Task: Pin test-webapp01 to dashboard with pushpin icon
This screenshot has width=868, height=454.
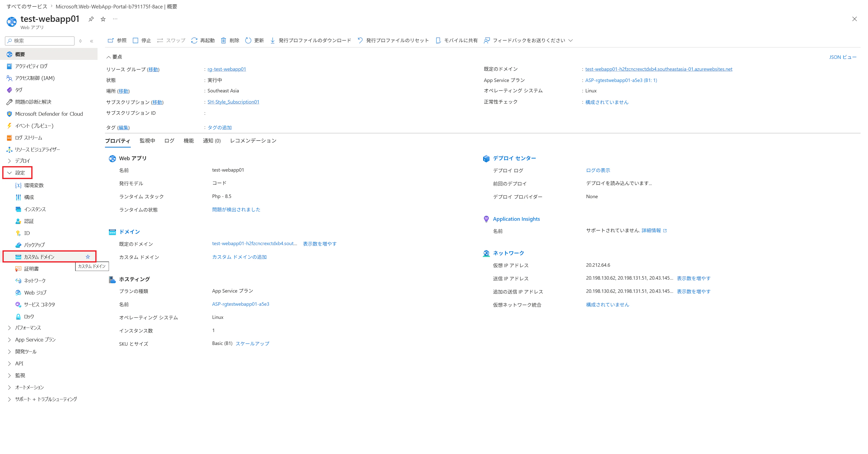Action: pos(91,19)
